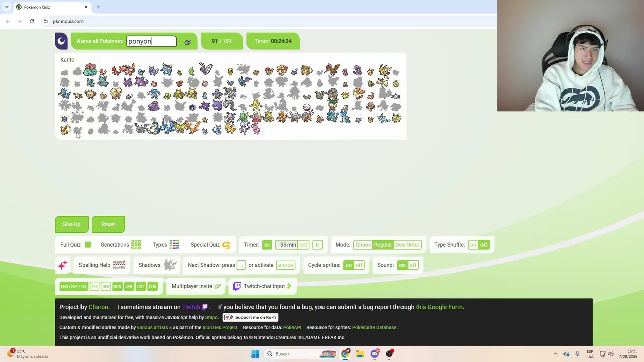This screenshot has height=362, width=644.
Task: Open the Icon Dex Project link
Action: pos(220,327)
